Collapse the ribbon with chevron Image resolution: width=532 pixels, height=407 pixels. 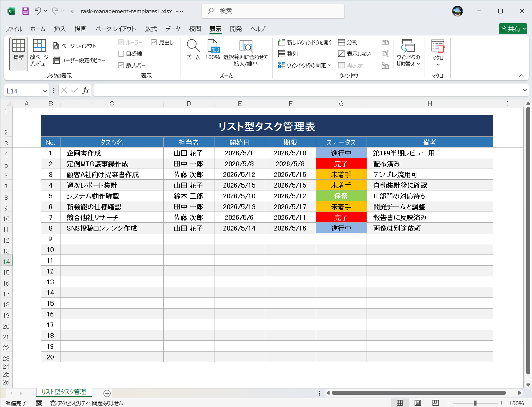click(521, 76)
